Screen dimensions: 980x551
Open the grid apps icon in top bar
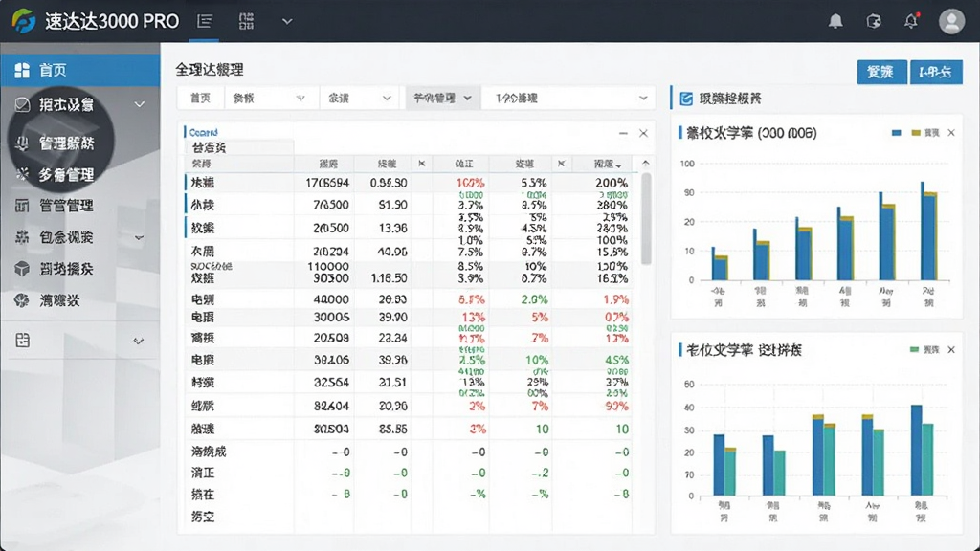(246, 21)
